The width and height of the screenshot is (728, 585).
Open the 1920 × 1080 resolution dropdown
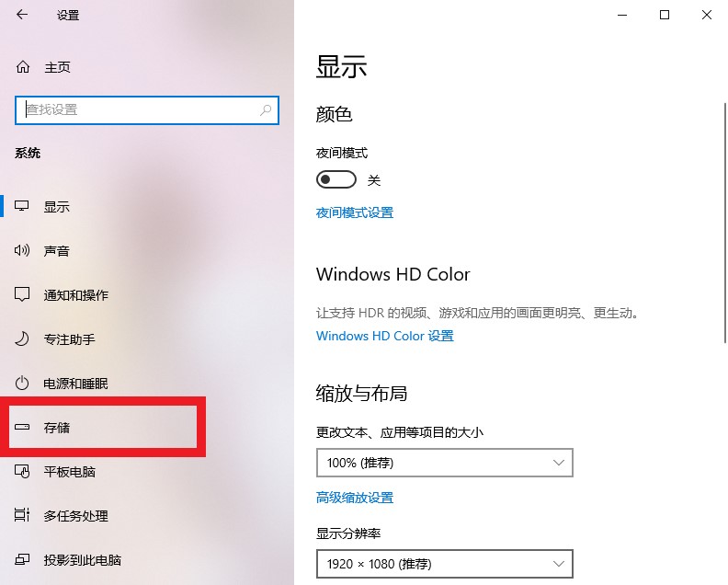click(x=444, y=564)
